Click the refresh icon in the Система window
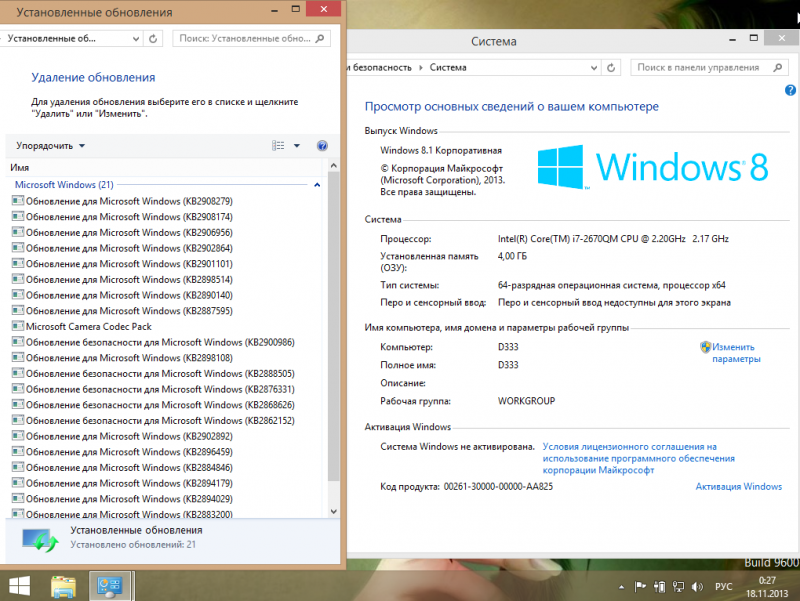This screenshot has width=800, height=601. (x=611, y=67)
